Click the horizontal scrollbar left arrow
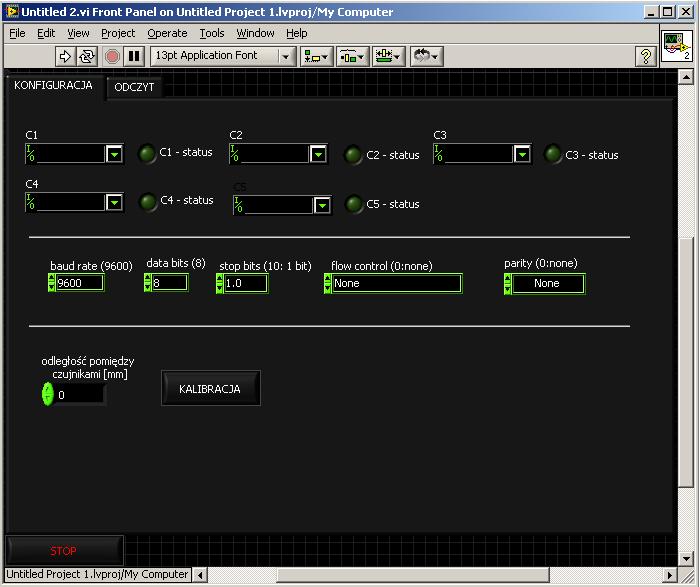This screenshot has height=587, width=700. point(200,575)
